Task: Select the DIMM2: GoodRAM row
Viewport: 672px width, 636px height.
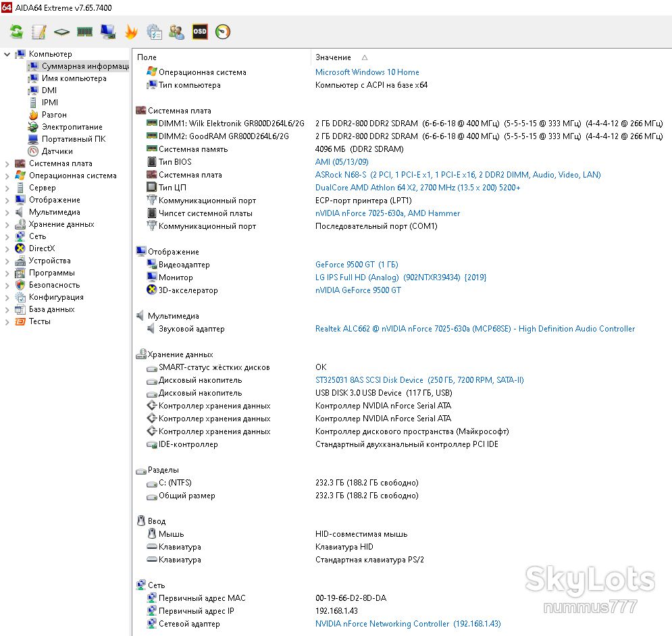Action: click(402, 136)
